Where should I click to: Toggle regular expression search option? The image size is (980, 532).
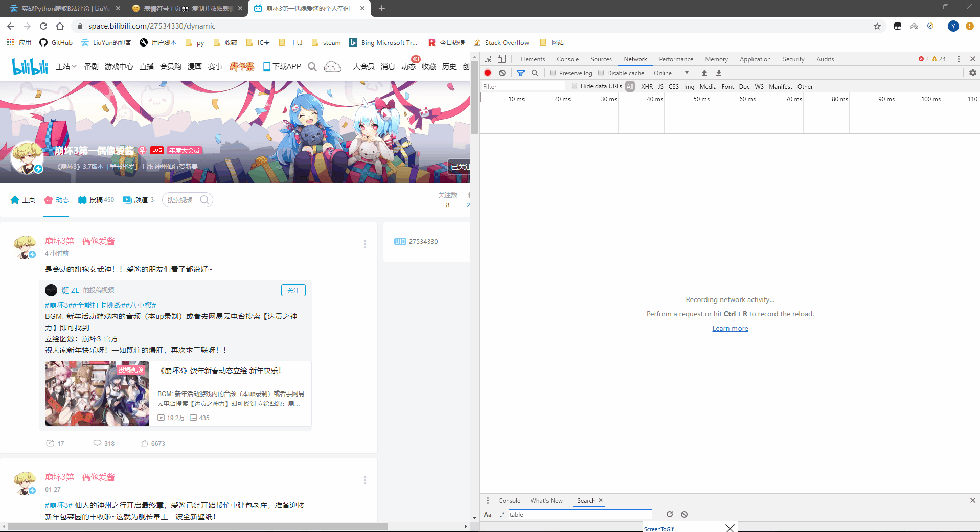(x=502, y=514)
